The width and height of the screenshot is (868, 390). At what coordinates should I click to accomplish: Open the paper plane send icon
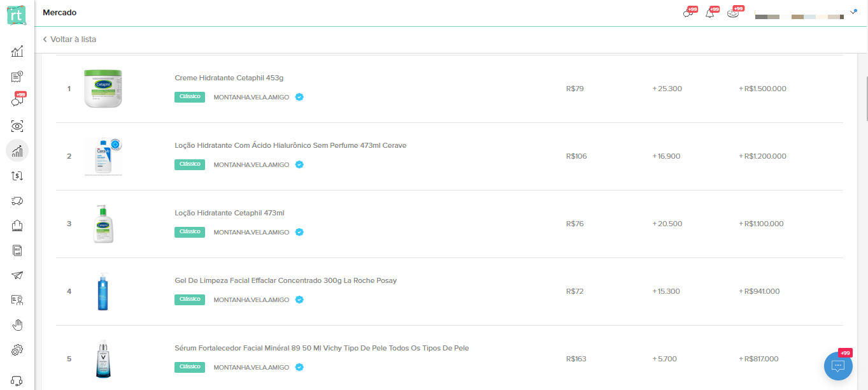pyautogui.click(x=17, y=275)
